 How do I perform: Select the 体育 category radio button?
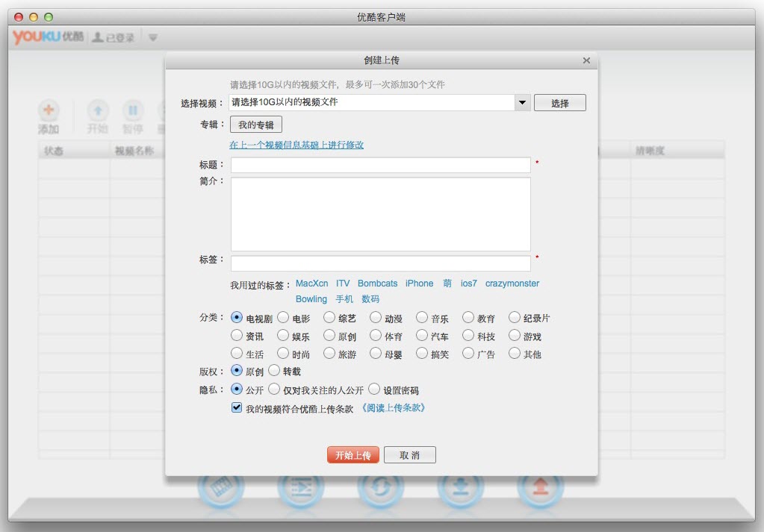tap(376, 335)
